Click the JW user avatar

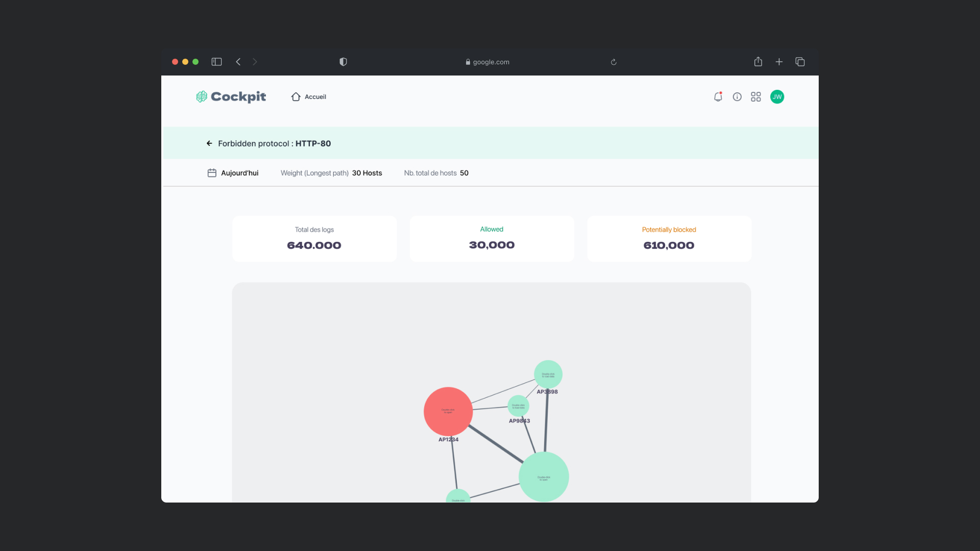777,97
